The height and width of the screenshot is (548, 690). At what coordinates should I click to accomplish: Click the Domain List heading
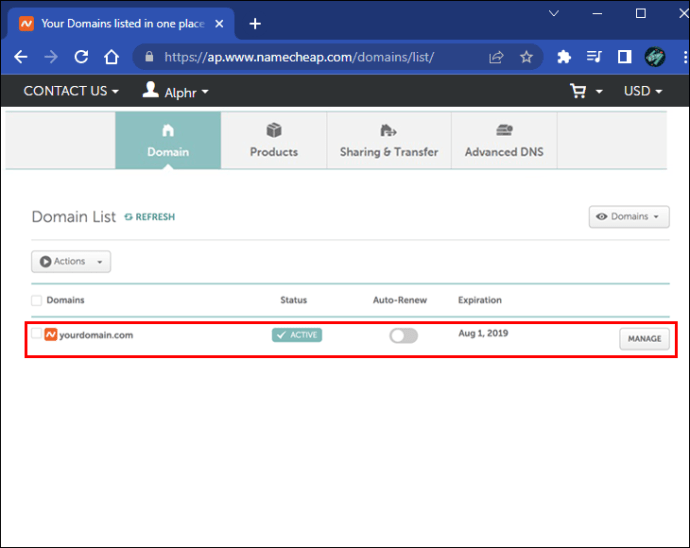coord(73,217)
